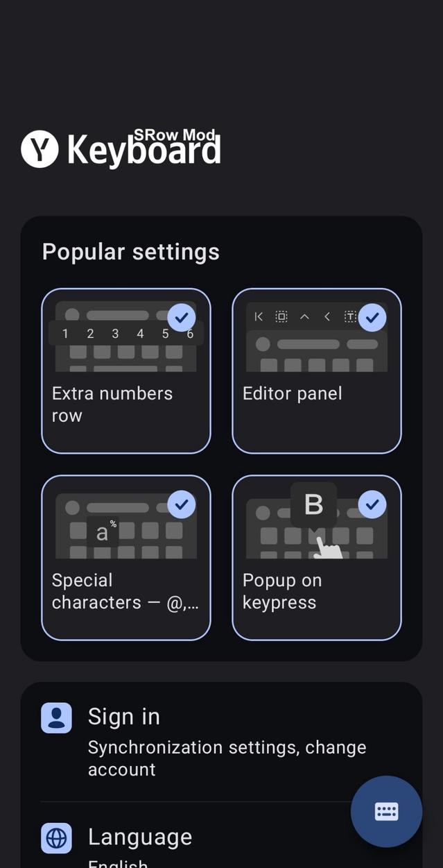Viewport: 443px width, 868px height.
Task: Toggle off the Editor panel setting
Action: (x=372, y=318)
